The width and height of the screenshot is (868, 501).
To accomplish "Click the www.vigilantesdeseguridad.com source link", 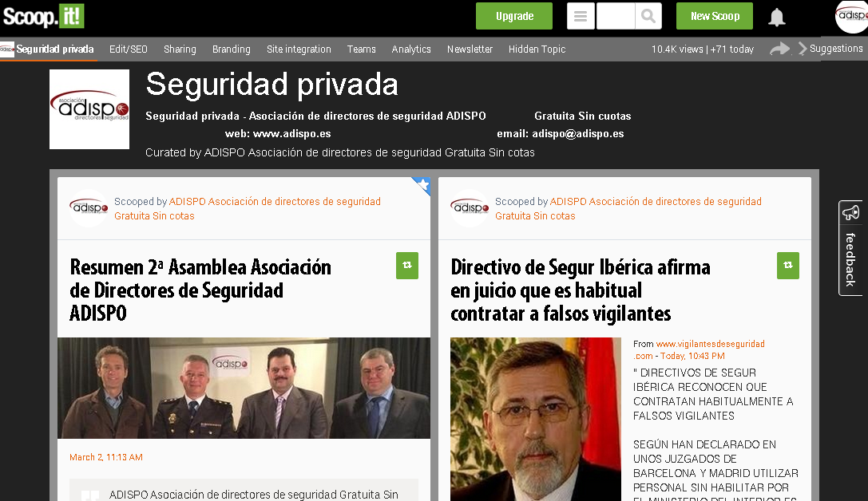I will click(700, 349).
